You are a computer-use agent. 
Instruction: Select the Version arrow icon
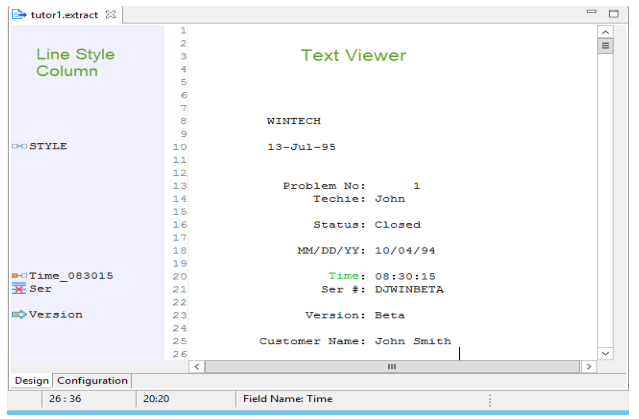pos(18,315)
